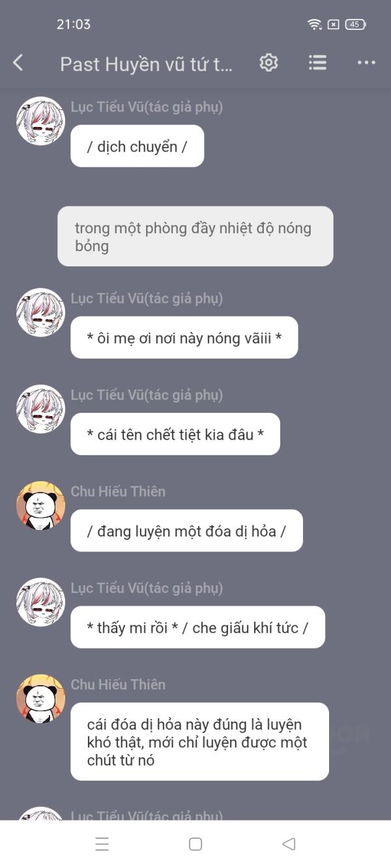The height and width of the screenshot is (868, 391).
Task: Tap panda avatar beside '/ đang luyện một đóa dị hỏa /'
Action: click(x=40, y=506)
